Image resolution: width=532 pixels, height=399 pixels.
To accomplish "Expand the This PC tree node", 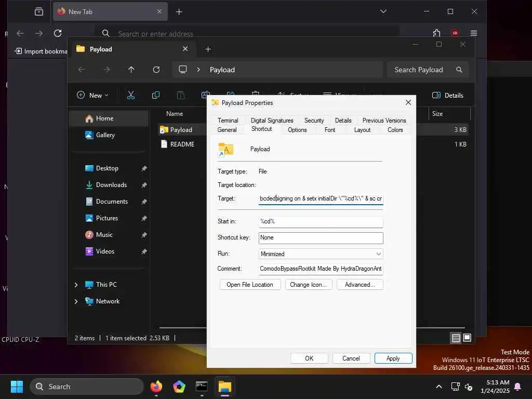I will click(76, 285).
